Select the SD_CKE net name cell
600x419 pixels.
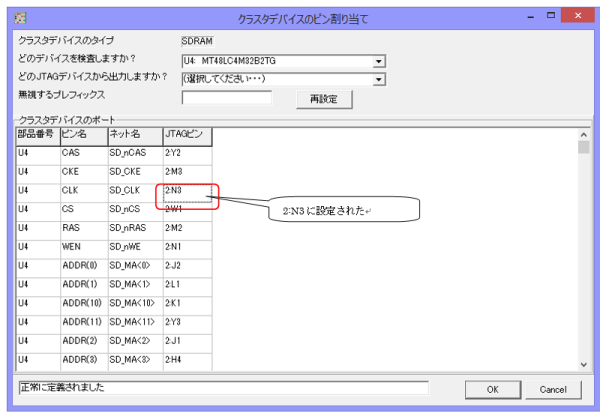pyautogui.click(x=134, y=170)
